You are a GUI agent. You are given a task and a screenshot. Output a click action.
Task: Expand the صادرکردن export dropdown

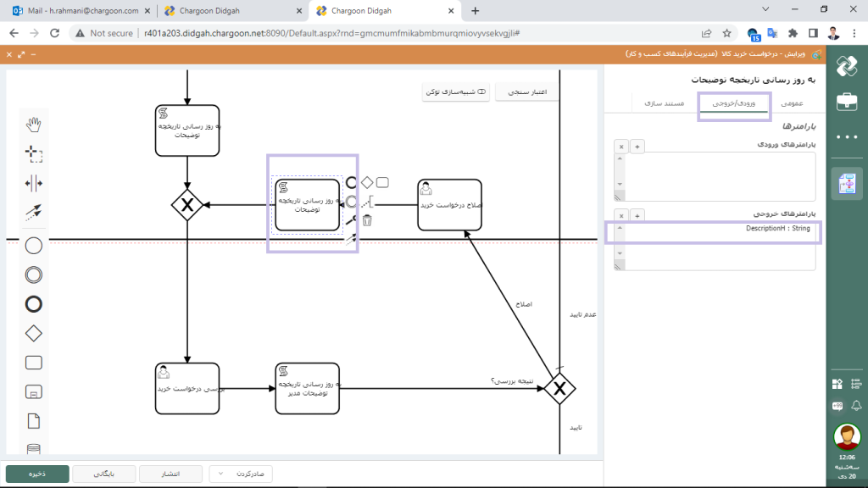[241, 474]
